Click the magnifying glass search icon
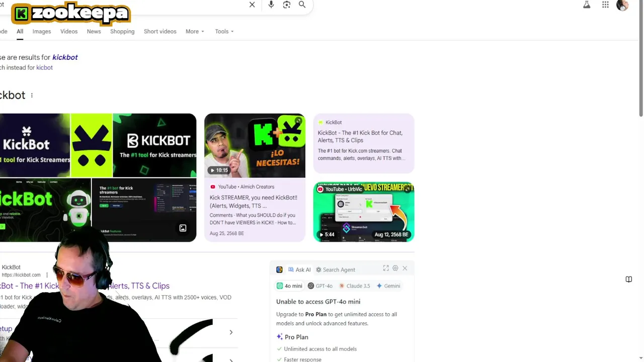Image resolution: width=644 pixels, height=362 pixels. (x=302, y=5)
